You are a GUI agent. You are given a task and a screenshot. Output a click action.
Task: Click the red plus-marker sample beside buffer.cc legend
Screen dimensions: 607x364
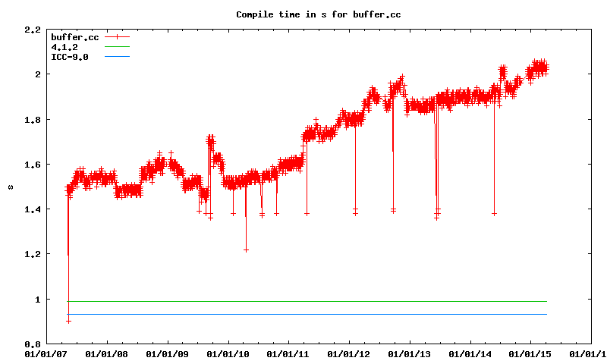point(118,37)
